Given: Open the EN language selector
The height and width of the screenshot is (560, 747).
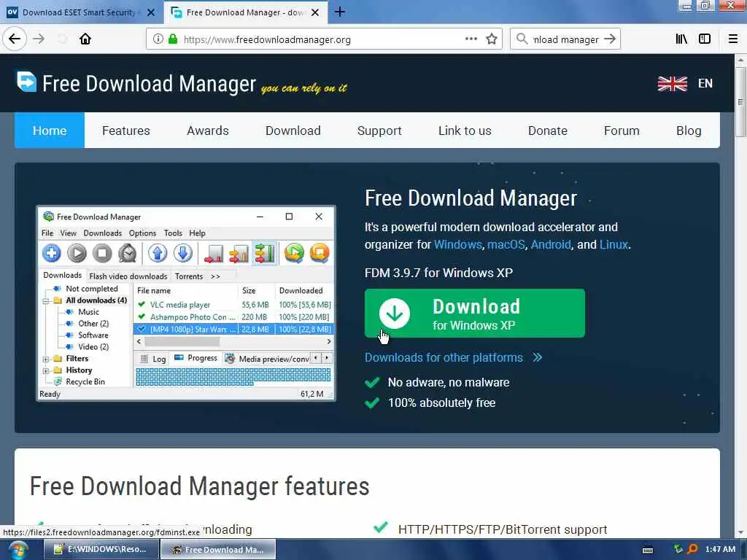Looking at the screenshot, I should (705, 83).
